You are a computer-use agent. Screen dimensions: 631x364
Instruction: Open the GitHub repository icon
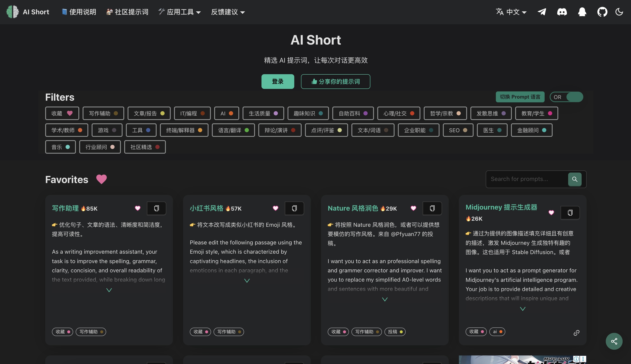(x=602, y=12)
